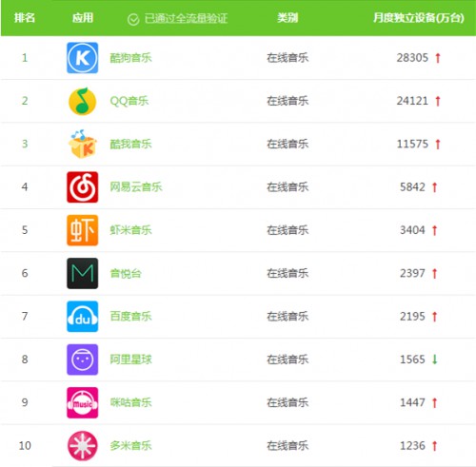Click rank number 2
Screen dimensions: 476x467
point(25,101)
